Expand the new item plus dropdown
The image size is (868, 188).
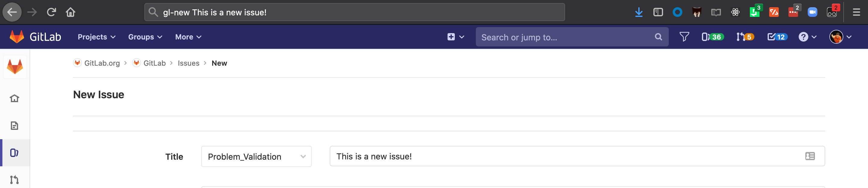pos(456,37)
